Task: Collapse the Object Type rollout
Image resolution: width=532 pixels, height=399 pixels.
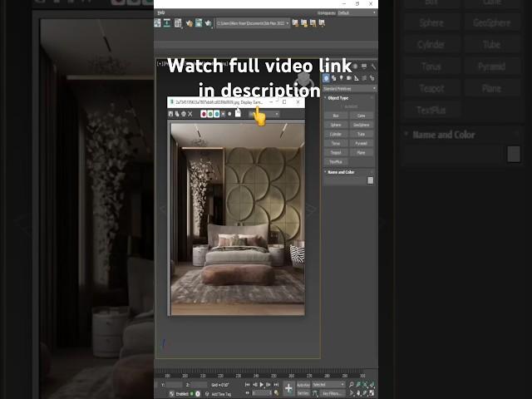Action: pyautogui.click(x=337, y=98)
